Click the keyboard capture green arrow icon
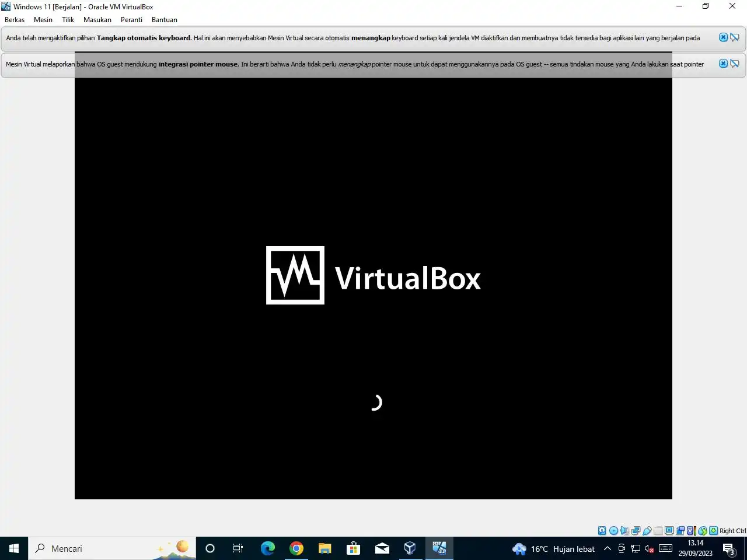747x560 pixels. 713,531
